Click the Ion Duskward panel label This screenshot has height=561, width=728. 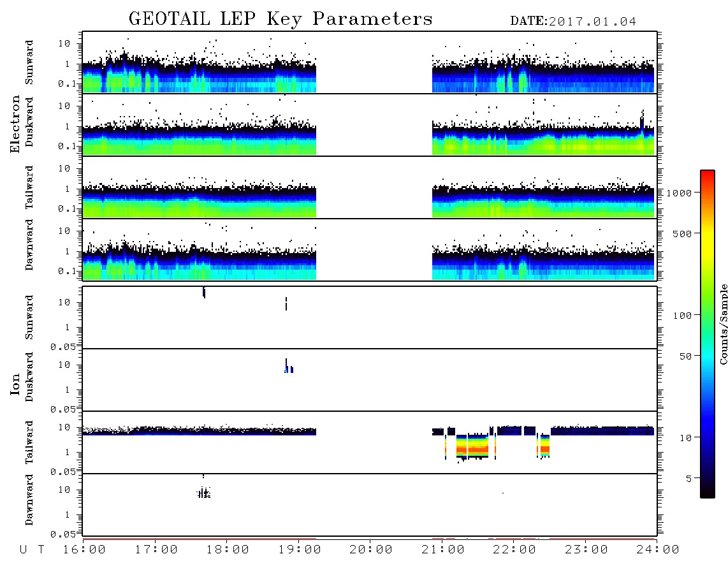pyautogui.click(x=29, y=377)
